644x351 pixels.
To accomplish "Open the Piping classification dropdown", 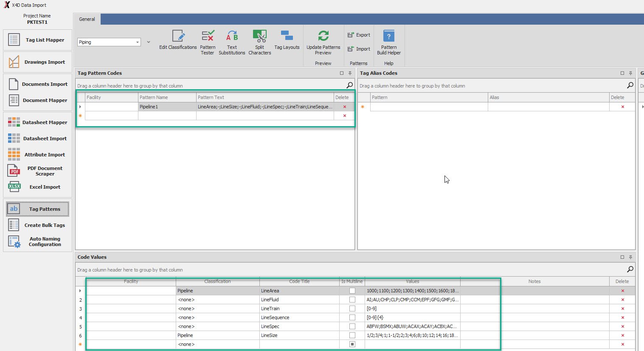I will coord(137,42).
